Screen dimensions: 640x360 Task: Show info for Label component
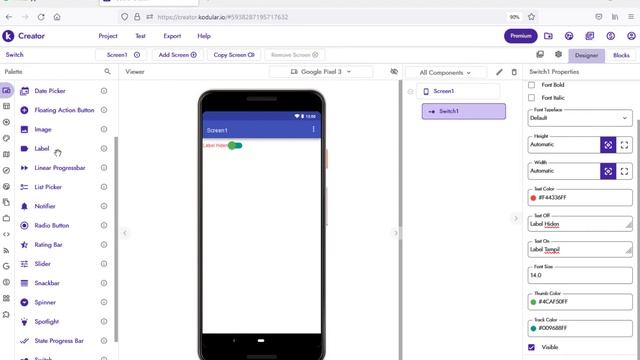tap(104, 149)
